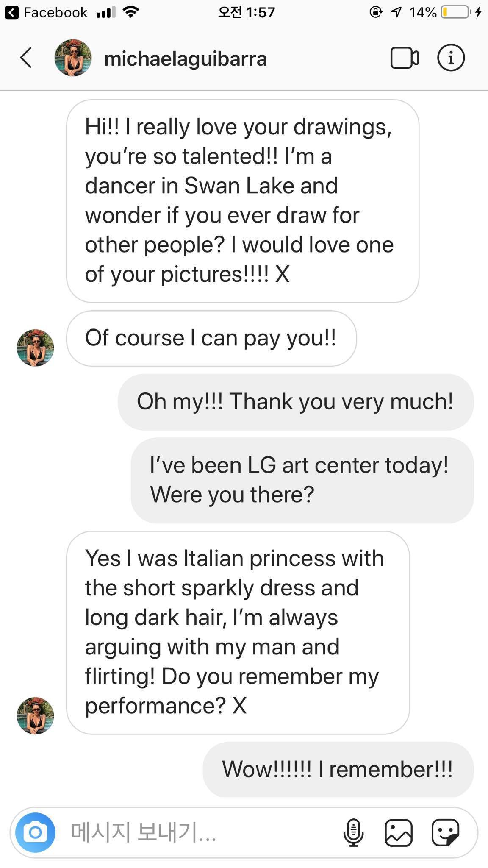The width and height of the screenshot is (488, 868).
Task: Open the sticker picker icon
Action: point(445,833)
